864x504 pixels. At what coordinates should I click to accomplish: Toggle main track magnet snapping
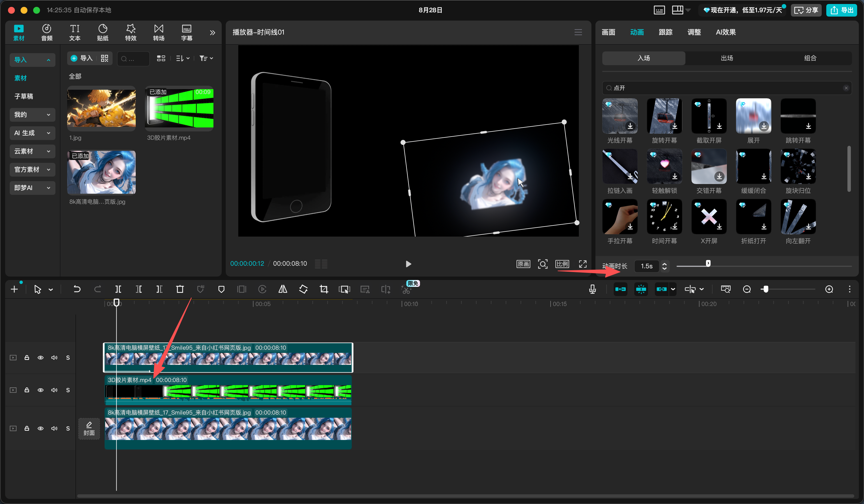point(620,289)
